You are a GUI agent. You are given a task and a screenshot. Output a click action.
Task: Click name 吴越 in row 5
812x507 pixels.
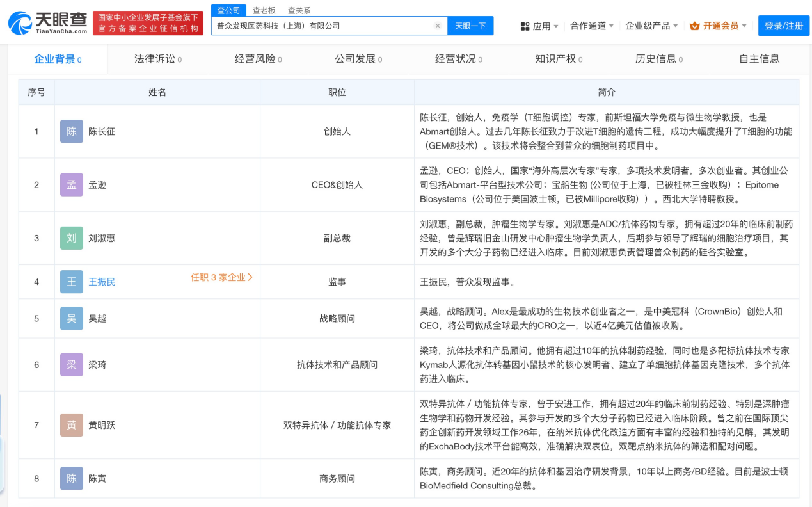pyautogui.click(x=97, y=318)
